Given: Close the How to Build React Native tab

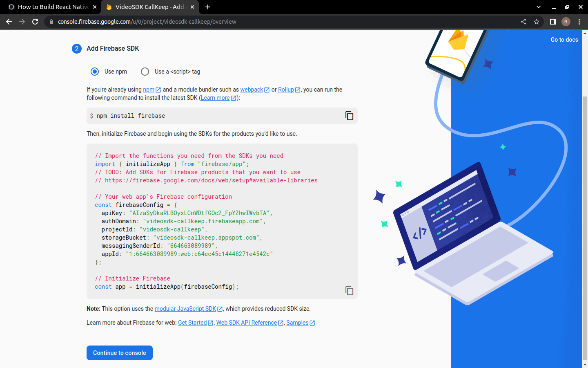Looking at the screenshot, I should pyautogui.click(x=95, y=7).
